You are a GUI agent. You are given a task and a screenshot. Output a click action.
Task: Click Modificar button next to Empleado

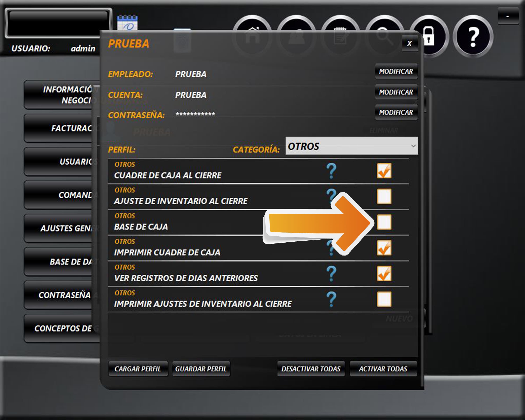[396, 71]
